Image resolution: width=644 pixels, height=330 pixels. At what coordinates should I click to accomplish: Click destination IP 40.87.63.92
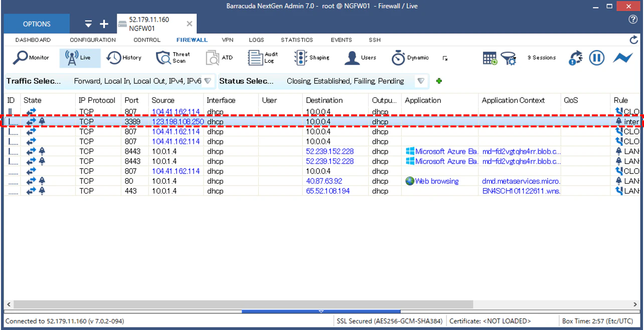click(324, 181)
